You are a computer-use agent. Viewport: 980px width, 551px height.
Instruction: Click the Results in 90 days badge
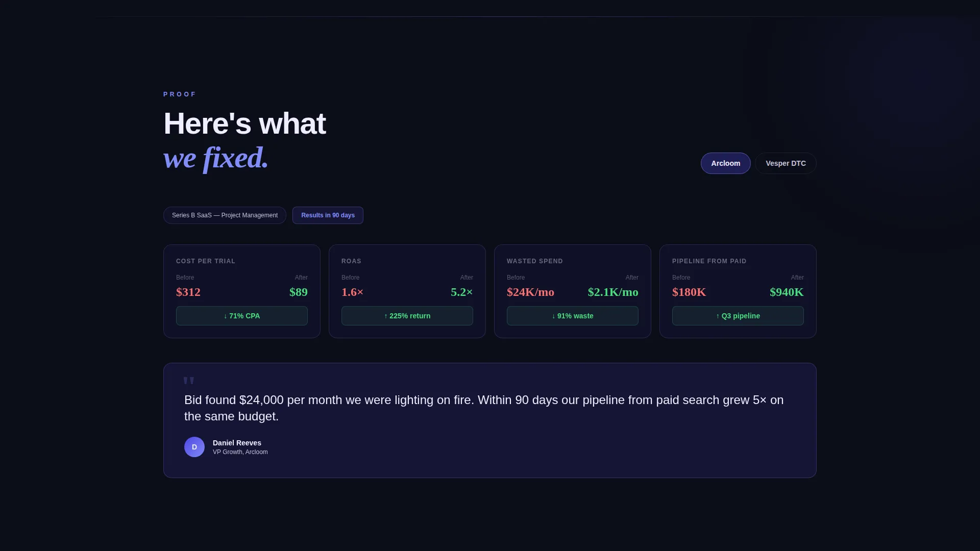(328, 215)
